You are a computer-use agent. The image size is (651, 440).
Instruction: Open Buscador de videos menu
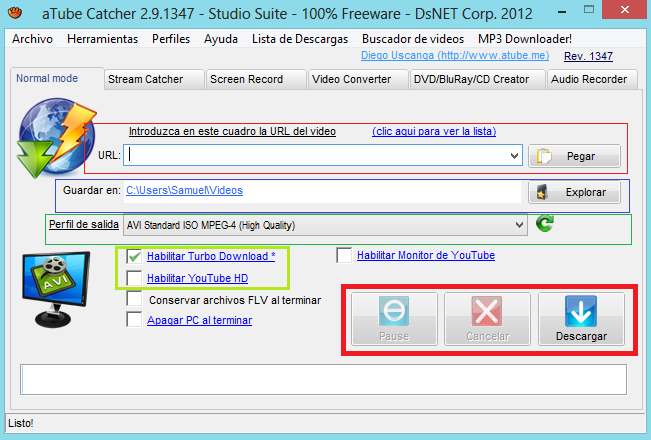(413, 39)
